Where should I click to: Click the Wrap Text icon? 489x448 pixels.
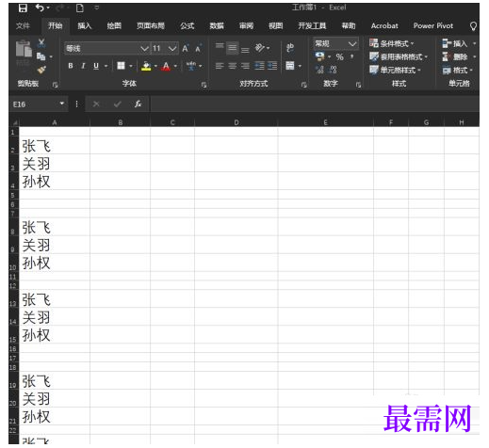290,48
